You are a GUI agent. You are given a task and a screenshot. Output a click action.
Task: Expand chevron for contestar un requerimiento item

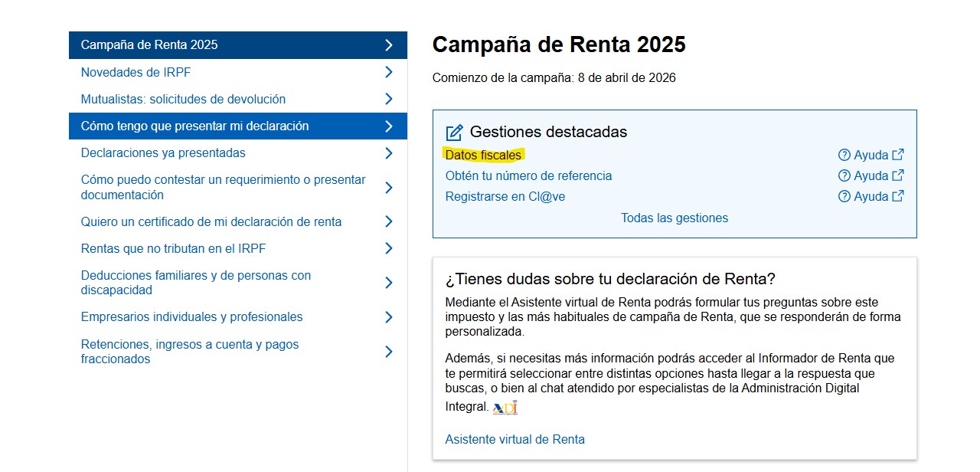click(x=389, y=187)
